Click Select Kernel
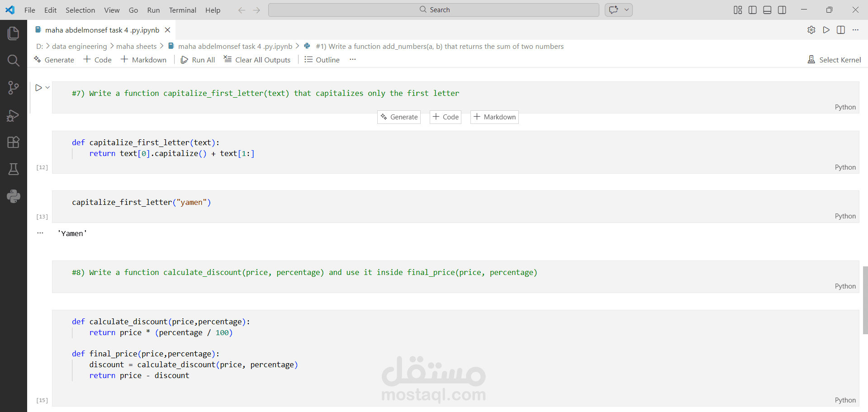 (x=834, y=60)
